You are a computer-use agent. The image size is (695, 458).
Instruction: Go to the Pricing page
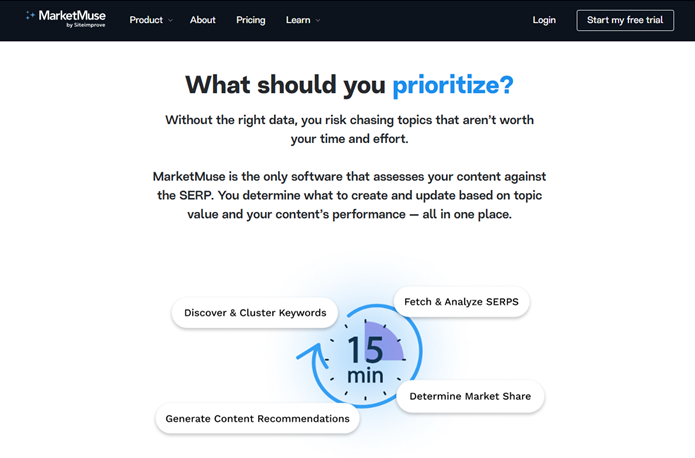point(252,20)
